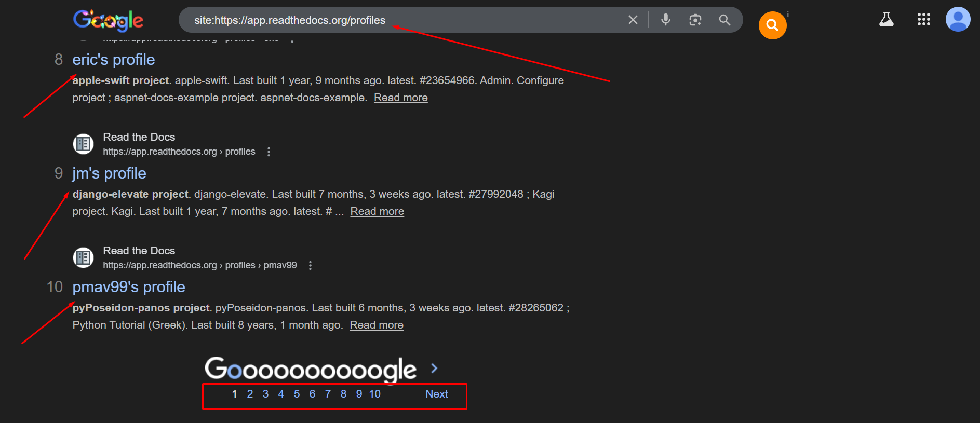This screenshot has width=980, height=423.
Task: Click the magnifier search button
Action: [x=724, y=20]
